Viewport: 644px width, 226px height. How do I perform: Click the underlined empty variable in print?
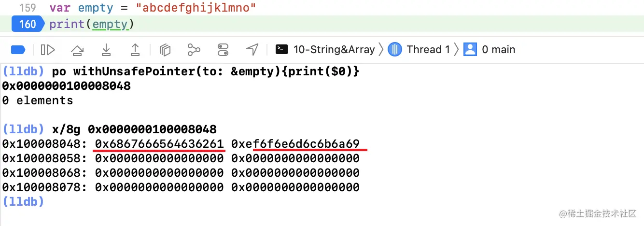[111, 24]
